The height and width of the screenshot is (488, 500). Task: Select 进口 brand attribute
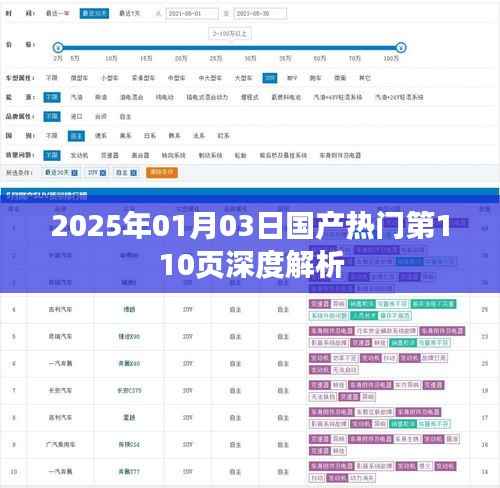click(x=77, y=117)
